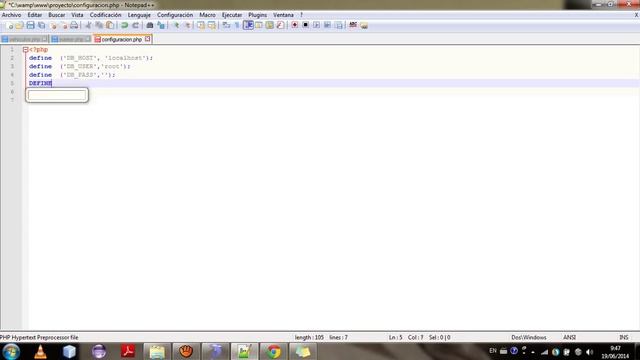Toggle show all characters icon

tap(237, 25)
